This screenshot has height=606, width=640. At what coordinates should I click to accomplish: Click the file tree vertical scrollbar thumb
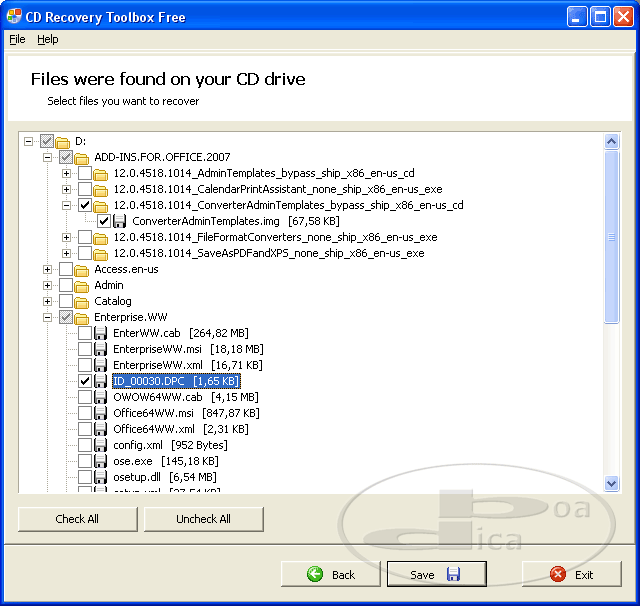(611, 237)
